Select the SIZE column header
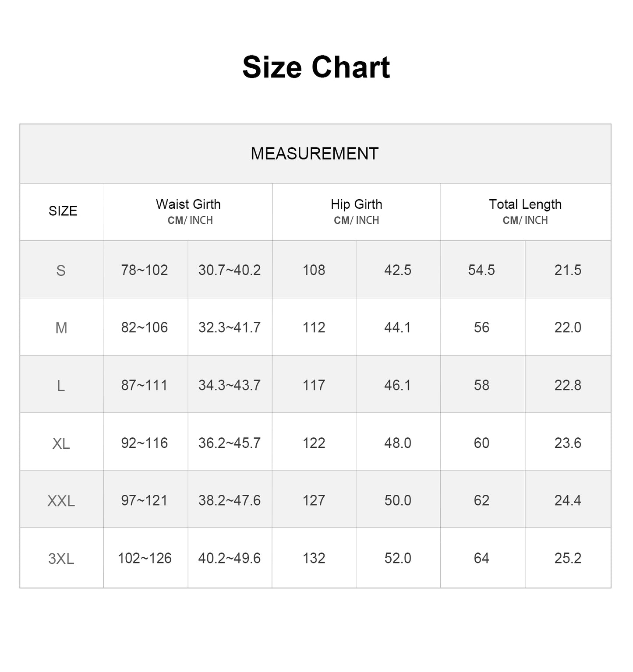Screen dimensions: 633x672 63,211
